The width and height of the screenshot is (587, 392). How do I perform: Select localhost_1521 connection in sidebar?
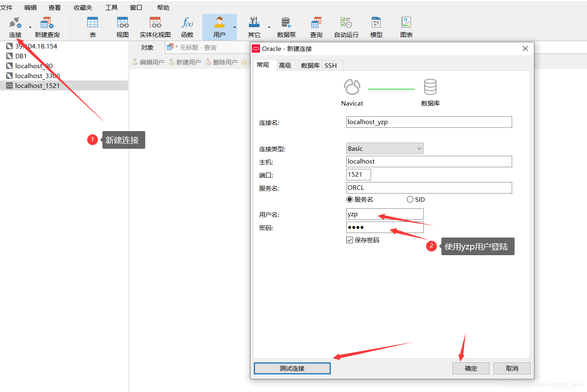click(x=64, y=85)
